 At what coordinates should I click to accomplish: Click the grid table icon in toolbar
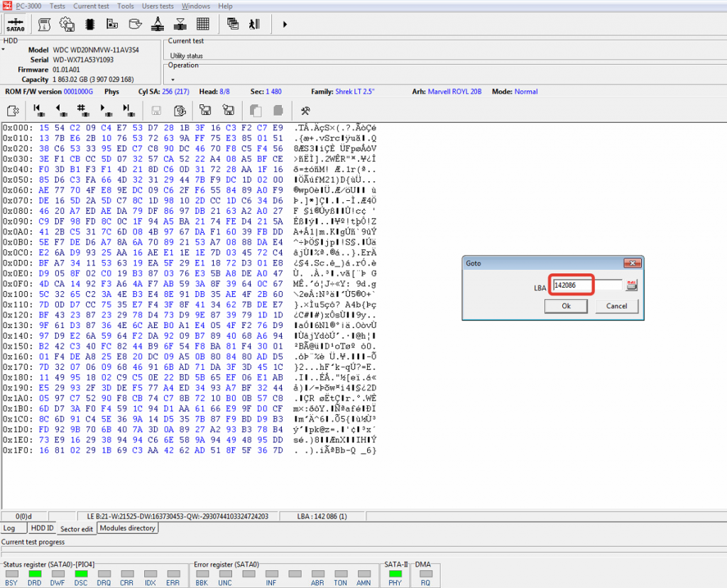click(x=202, y=24)
